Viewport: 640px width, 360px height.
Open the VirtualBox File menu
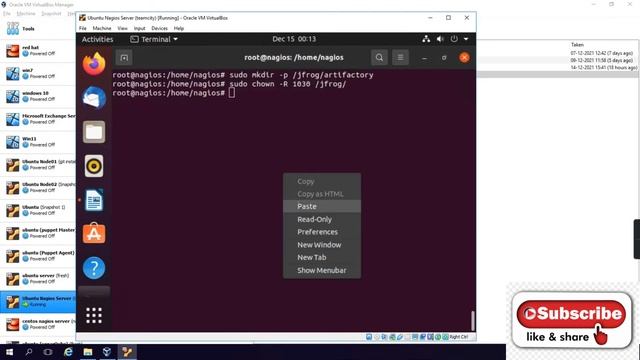(x=82, y=28)
